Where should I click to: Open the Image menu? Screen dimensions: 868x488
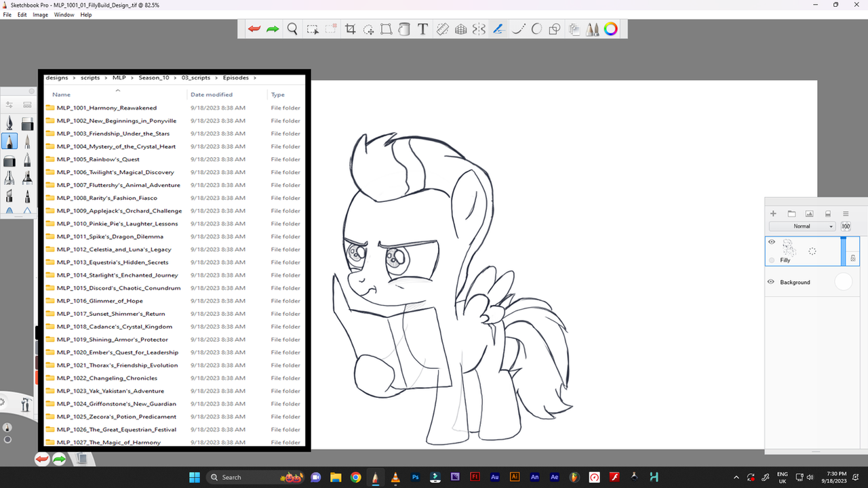click(x=41, y=14)
